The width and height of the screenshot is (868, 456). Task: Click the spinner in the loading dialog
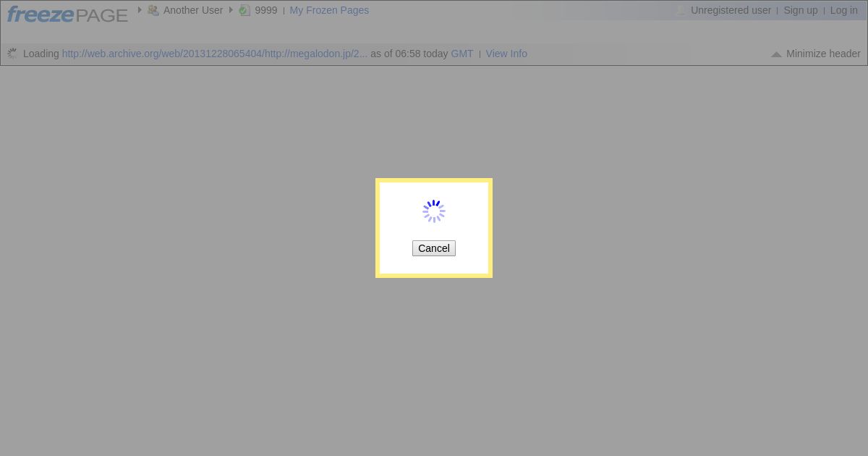(434, 211)
